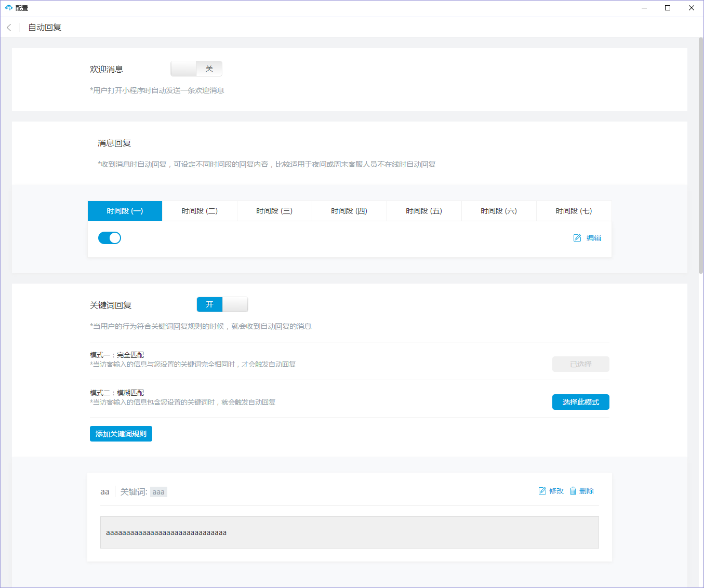Click the edit pencil icon next to 编辑
The height and width of the screenshot is (588, 704).
click(577, 238)
